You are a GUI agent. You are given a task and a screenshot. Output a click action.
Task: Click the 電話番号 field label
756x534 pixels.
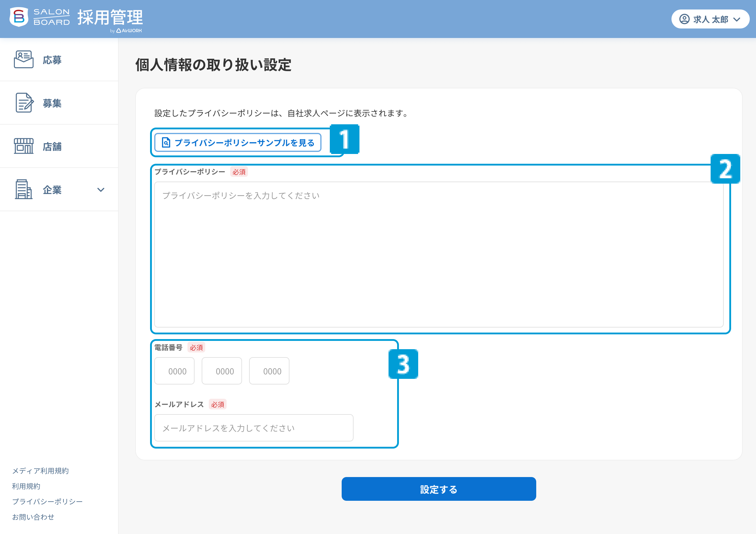pyautogui.click(x=168, y=347)
